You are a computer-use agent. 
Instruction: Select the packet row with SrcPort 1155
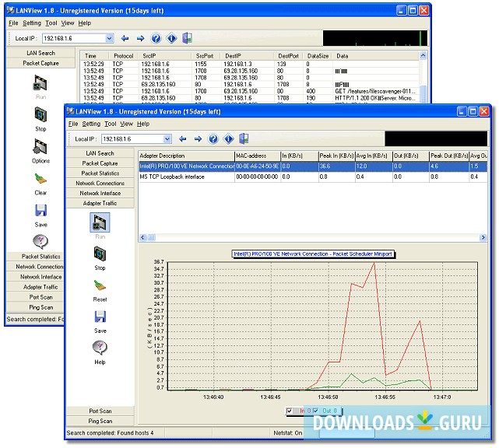tap(250, 64)
